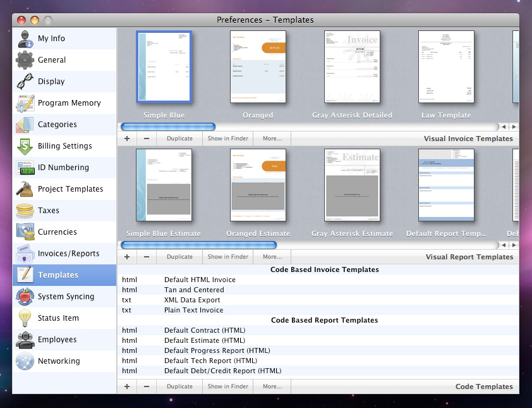Select the Networking label
Viewport: 532px width, 408px height.
click(59, 361)
